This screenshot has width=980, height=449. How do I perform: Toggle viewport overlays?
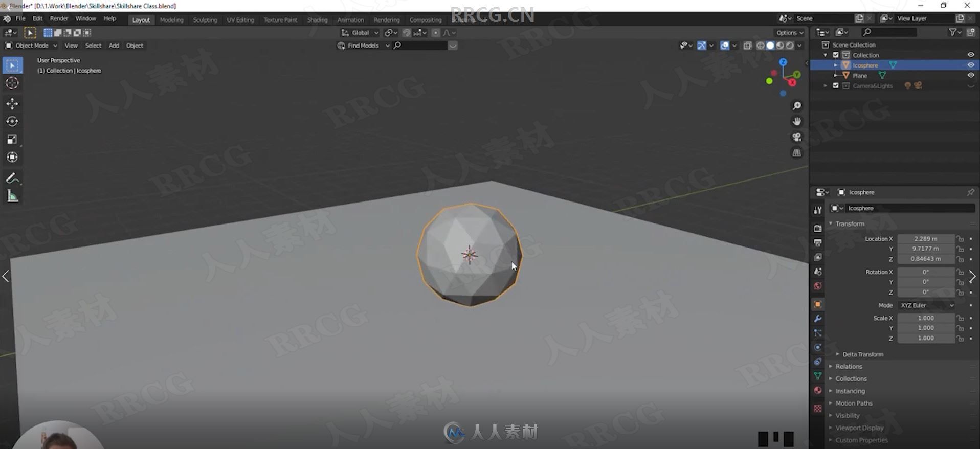pos(725,46)
